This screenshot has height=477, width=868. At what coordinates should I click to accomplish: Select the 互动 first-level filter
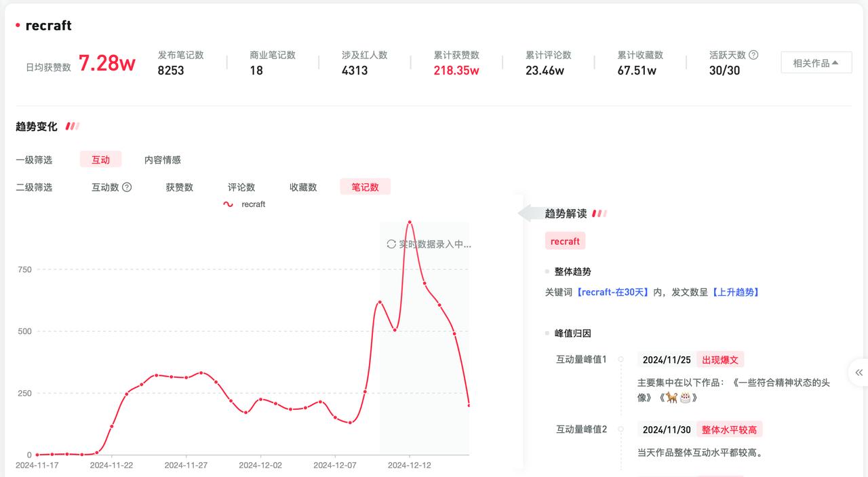click(100, 159)
